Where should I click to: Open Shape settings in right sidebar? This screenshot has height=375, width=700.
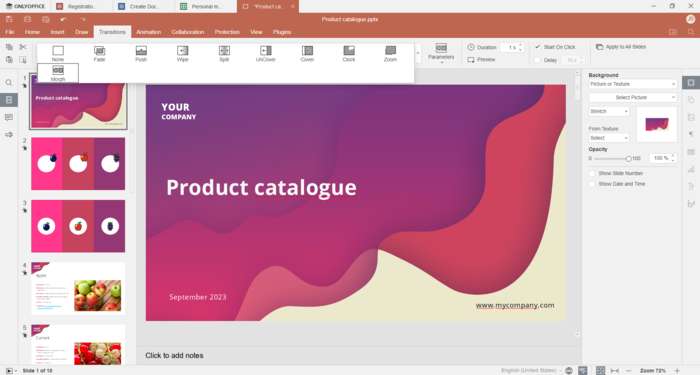point(691,100)
